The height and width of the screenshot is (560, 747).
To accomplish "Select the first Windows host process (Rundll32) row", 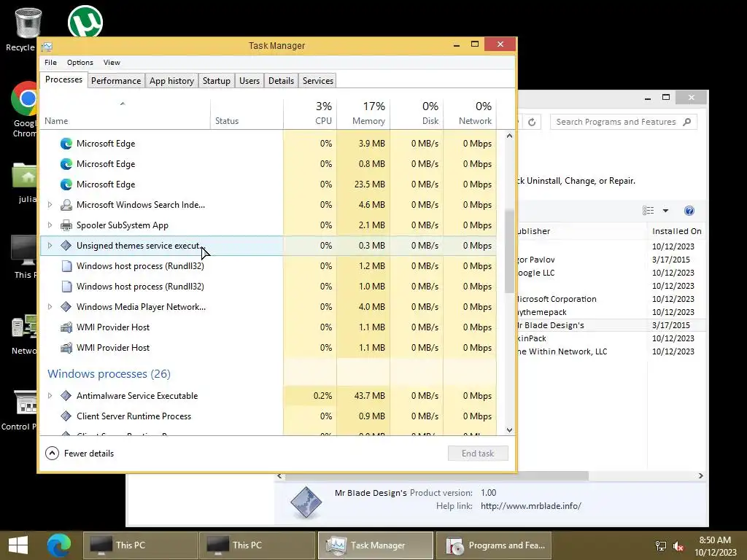I will pos(268,265).
